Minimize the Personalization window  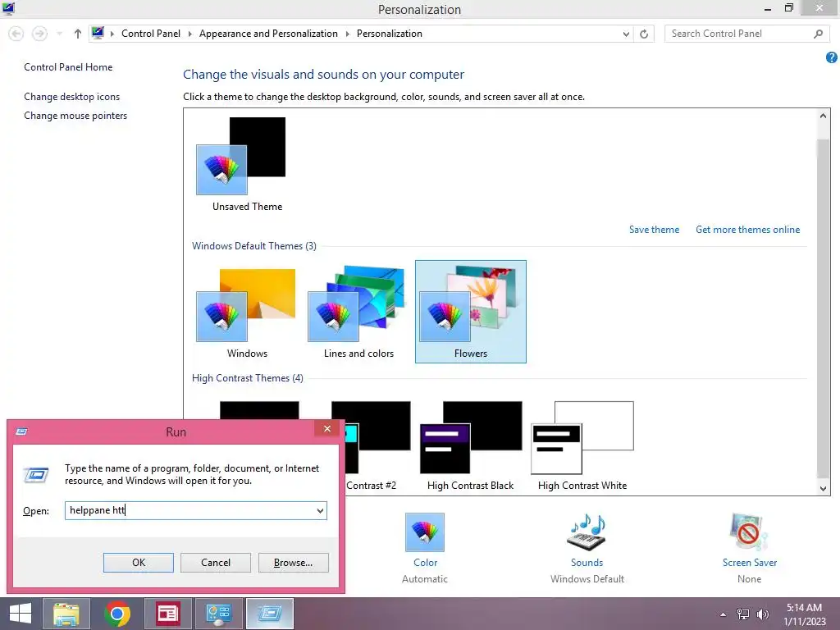[768, 9]
